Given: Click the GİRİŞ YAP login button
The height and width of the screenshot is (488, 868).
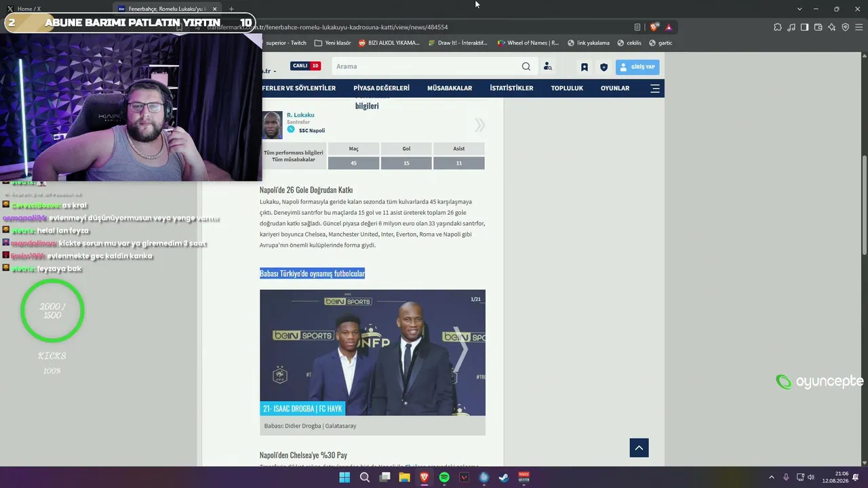Looking at the screenshot, I should (637, 67).
